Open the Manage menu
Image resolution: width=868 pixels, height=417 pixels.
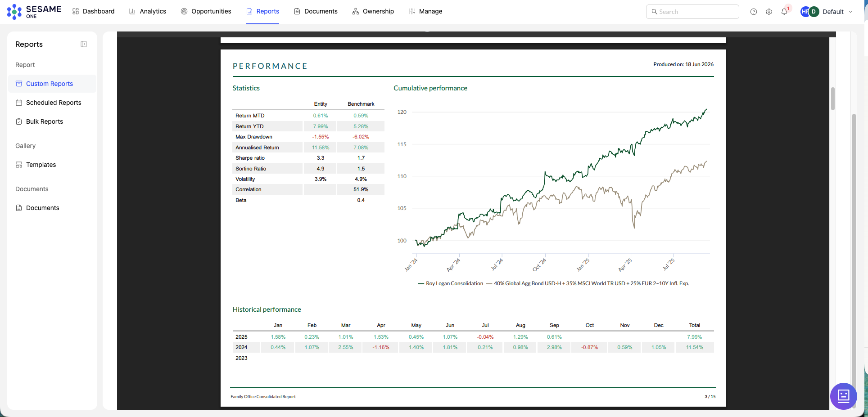coord(425,11)
